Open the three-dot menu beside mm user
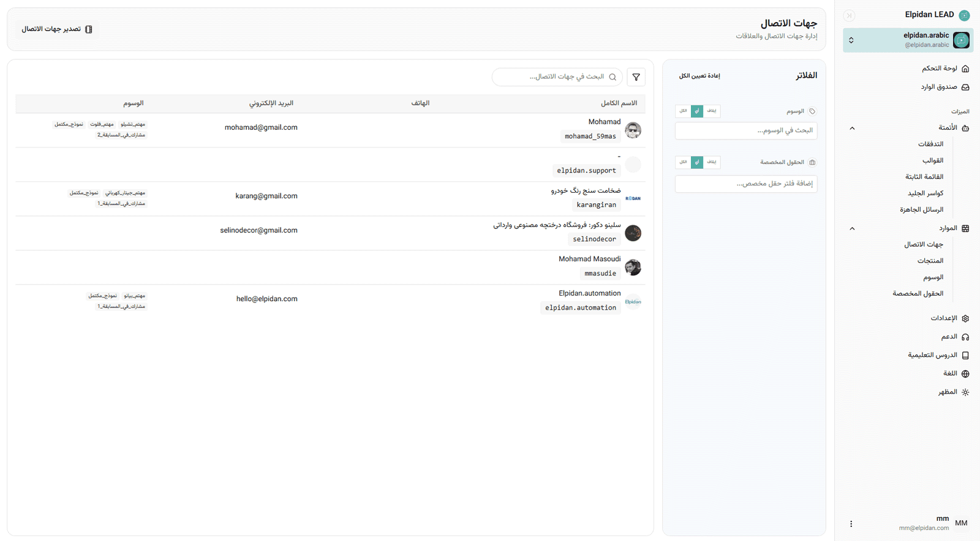 click(x=851, y=524)
